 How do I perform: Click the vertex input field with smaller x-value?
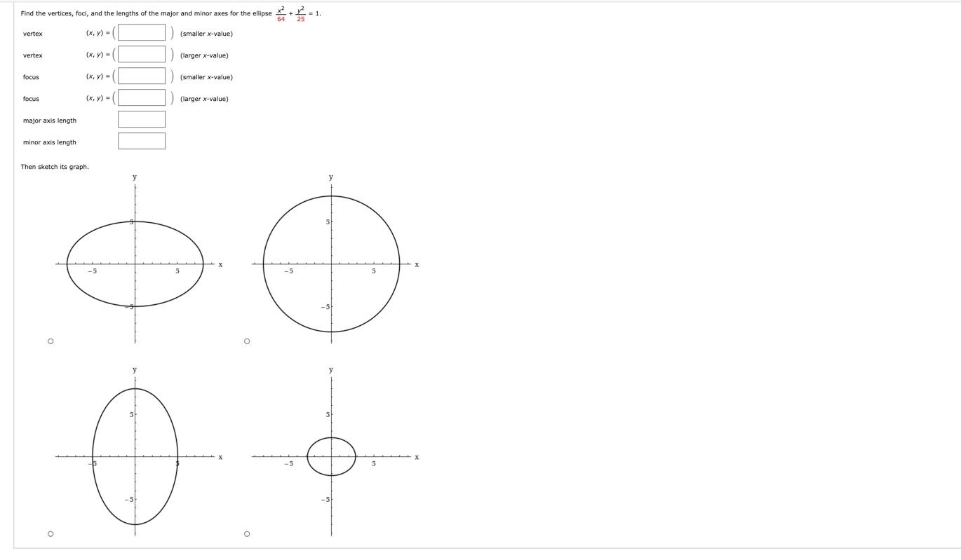coord(140,32)
